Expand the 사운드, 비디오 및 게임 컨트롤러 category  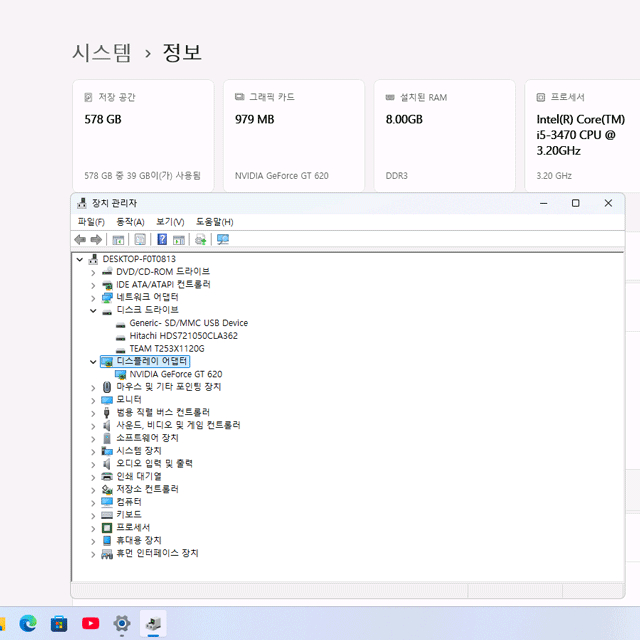click(93, 426)
